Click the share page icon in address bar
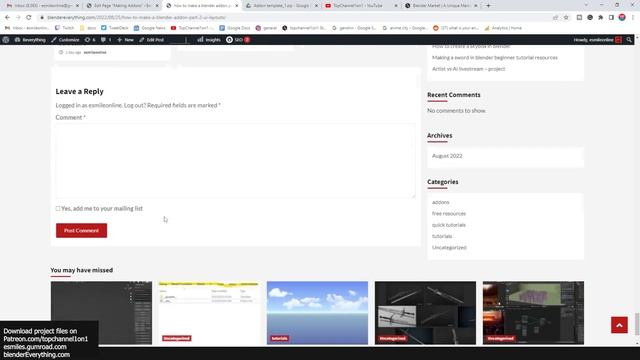Image resolution: width=640 pixels, height=360 pixels. 556,18
